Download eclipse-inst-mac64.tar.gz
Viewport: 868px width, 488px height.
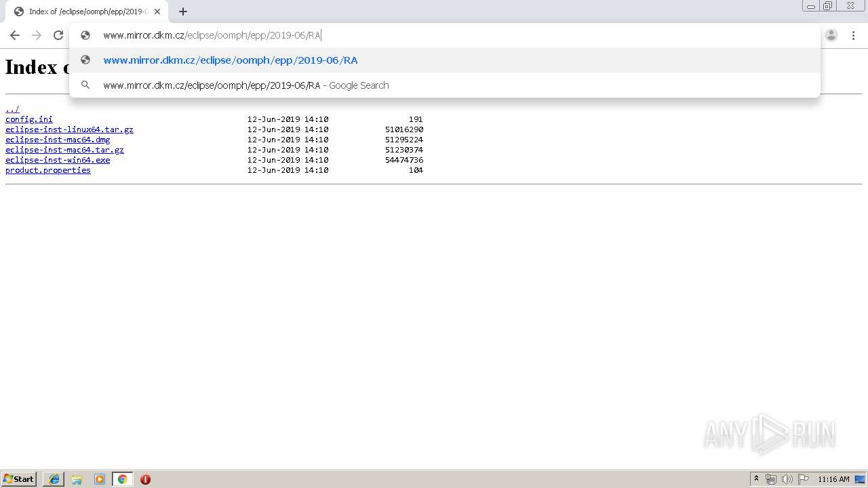pyautogui.click(x=64, y=150)
